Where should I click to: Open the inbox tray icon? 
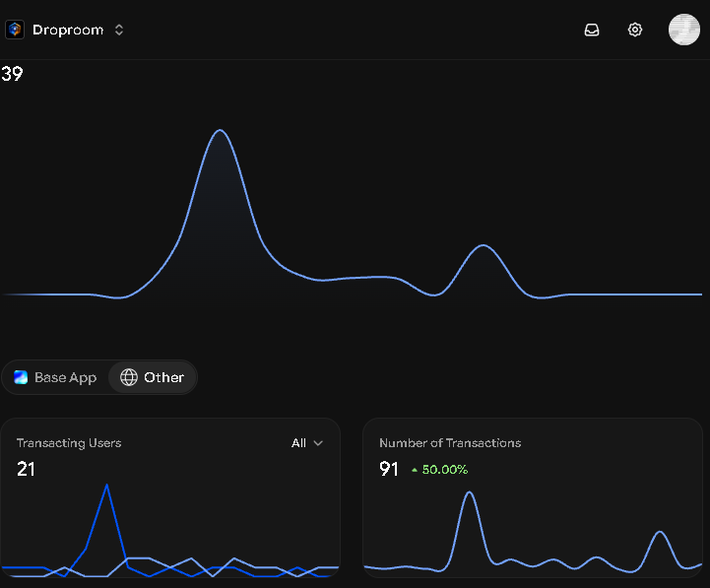click(x=592, y=30)
